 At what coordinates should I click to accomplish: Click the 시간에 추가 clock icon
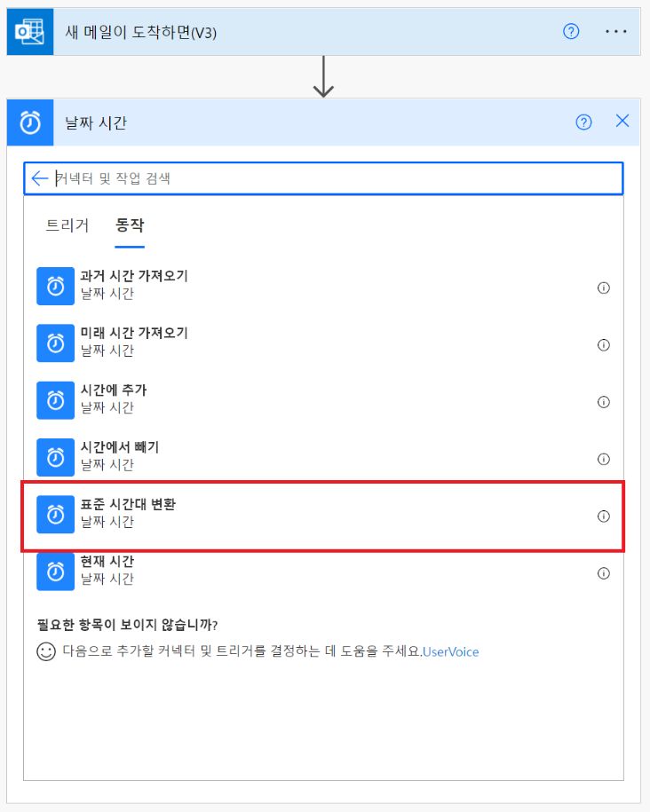[x=55, y=400]
